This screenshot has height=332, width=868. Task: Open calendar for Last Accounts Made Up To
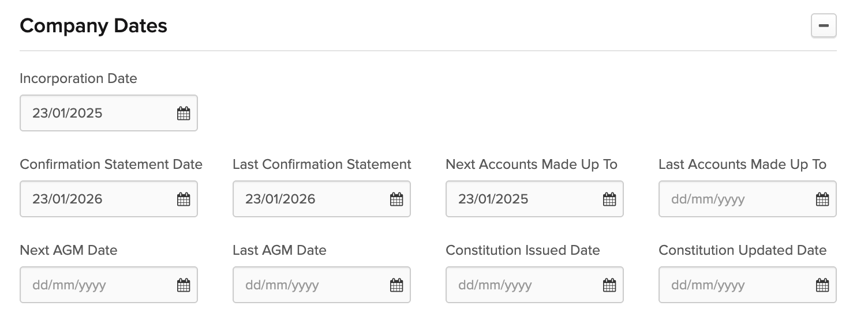[822, 199]
